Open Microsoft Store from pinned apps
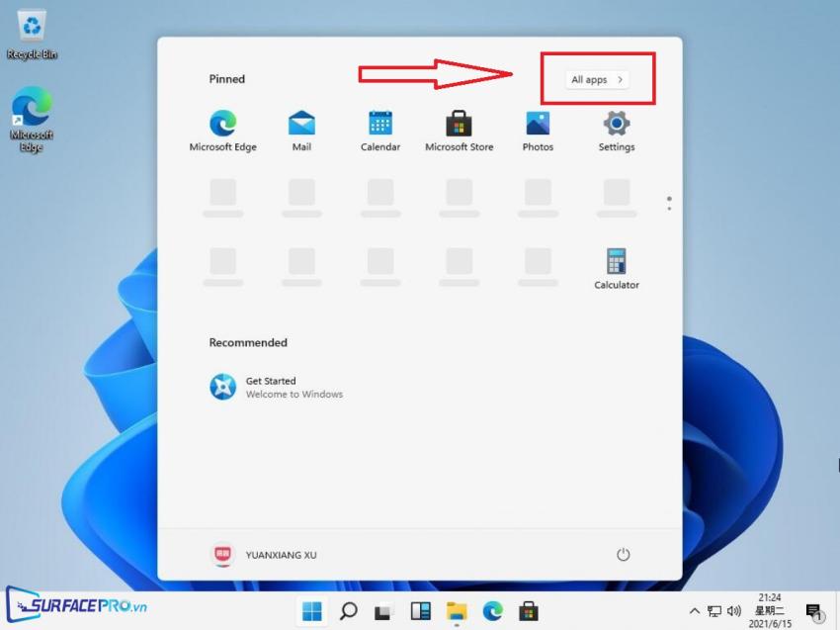The width and height of the screenshot is (840, 630). tap(460, 132)
